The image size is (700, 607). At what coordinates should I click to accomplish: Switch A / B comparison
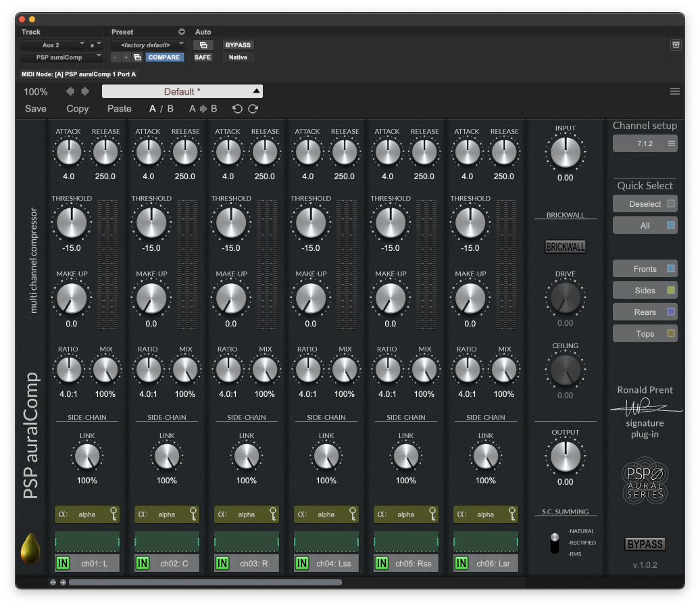161,109
